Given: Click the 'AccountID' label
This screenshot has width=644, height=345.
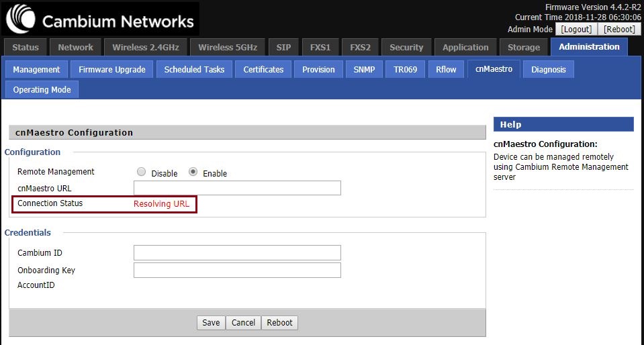Looking at the screenshot, I should [x=36, y=285].
